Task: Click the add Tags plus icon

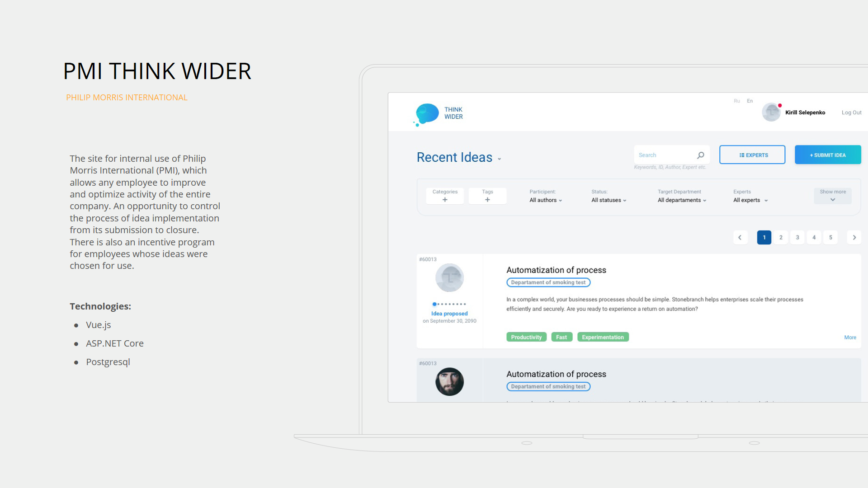Action: coord(488,200)
